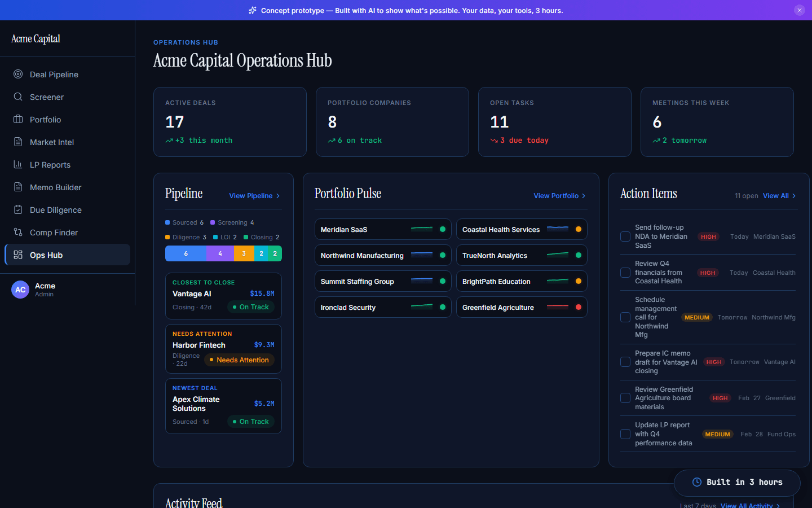Open the Screener magnifier icon
Image resolution: width=812 pixels, height=508 pixels.
17,97
